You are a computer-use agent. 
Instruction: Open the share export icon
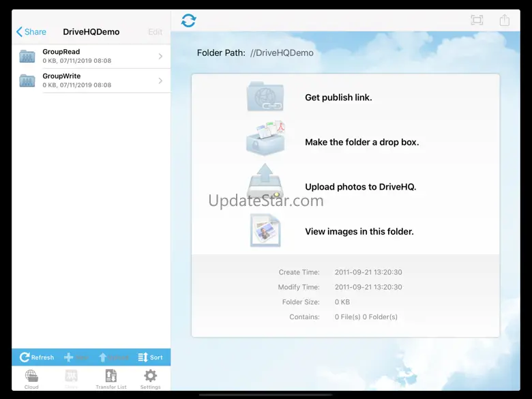click(x=505, y=20)
